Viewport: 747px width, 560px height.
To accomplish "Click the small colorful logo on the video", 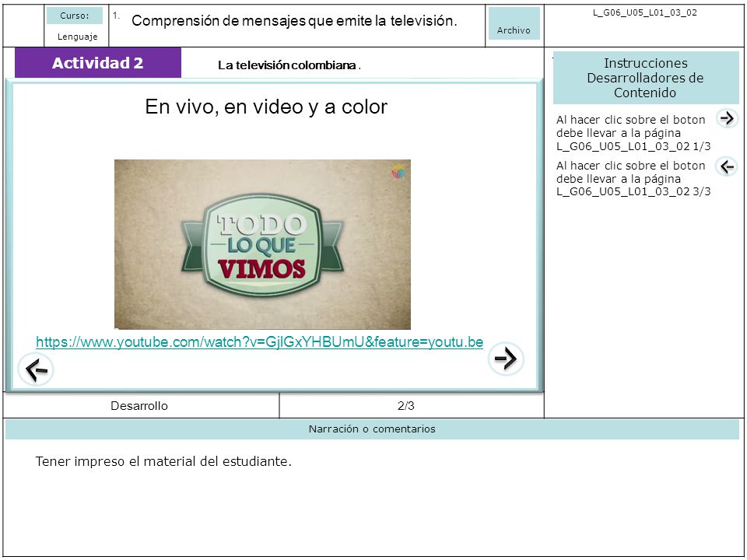I will (398, 172).
